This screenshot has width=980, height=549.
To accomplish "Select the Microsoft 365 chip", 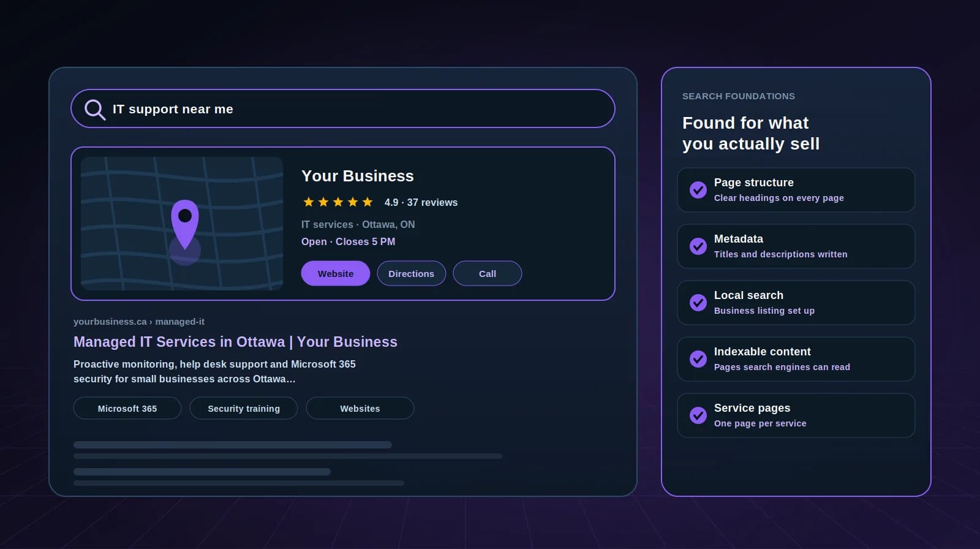I will tap(127, 408).
